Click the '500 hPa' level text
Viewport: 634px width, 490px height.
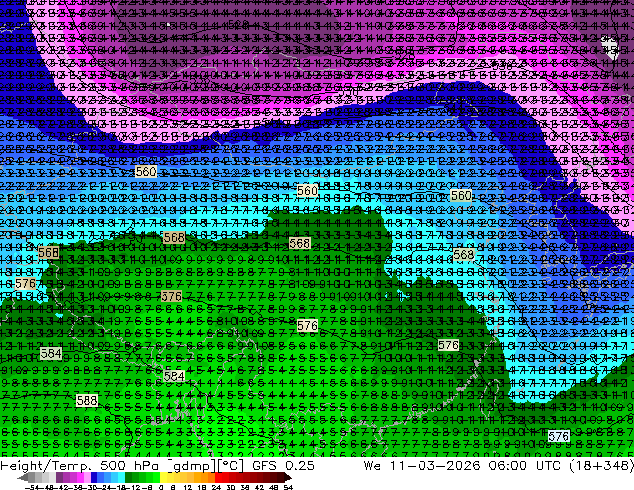(129, 466)
